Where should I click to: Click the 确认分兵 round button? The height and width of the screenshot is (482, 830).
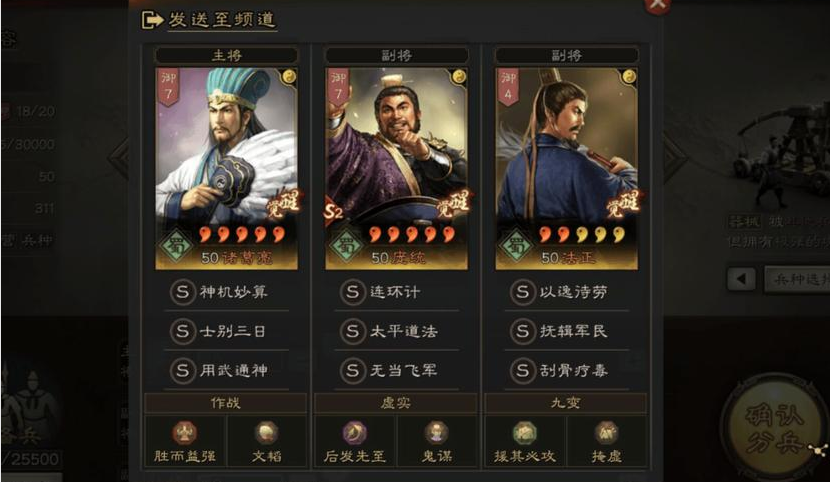coord(775,429)
